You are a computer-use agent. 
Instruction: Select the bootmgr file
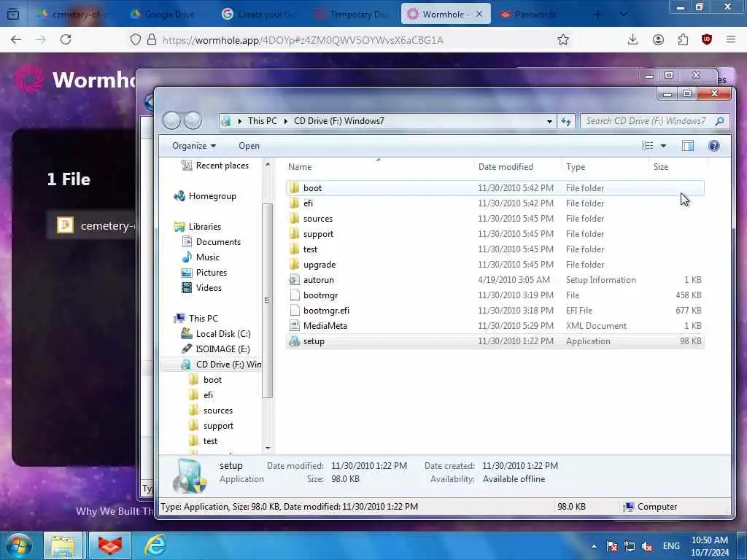pos(495,295)
